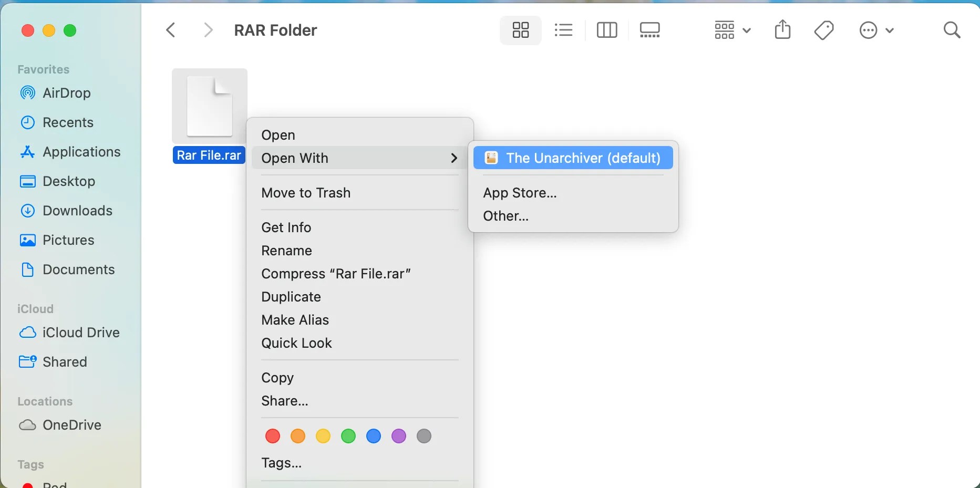Open the group-by dropdown in toolbar
980x488 pixels.
(733, 30)
